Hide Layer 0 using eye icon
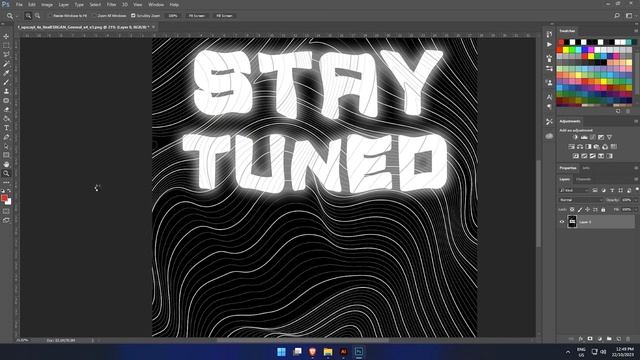Screen dimensions: 640x360 [x=562, y=222]
